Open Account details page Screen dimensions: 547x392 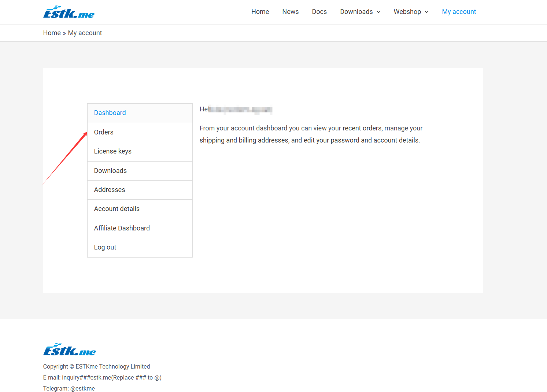[117, 209]
